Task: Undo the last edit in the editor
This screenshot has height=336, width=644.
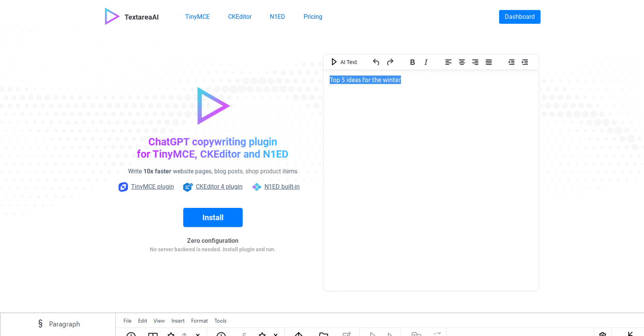Action: [x=376, y=62]
